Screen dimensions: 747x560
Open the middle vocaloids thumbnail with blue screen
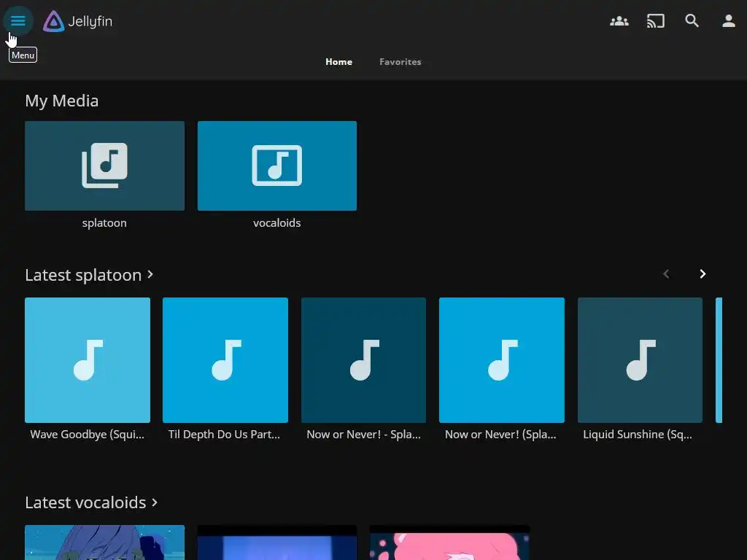[276, 542]
